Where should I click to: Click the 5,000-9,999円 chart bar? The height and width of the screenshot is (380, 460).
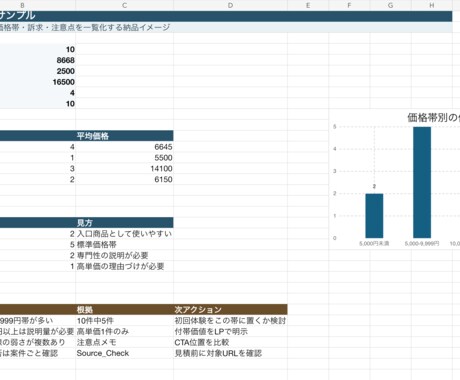click(x=422, y=182)
